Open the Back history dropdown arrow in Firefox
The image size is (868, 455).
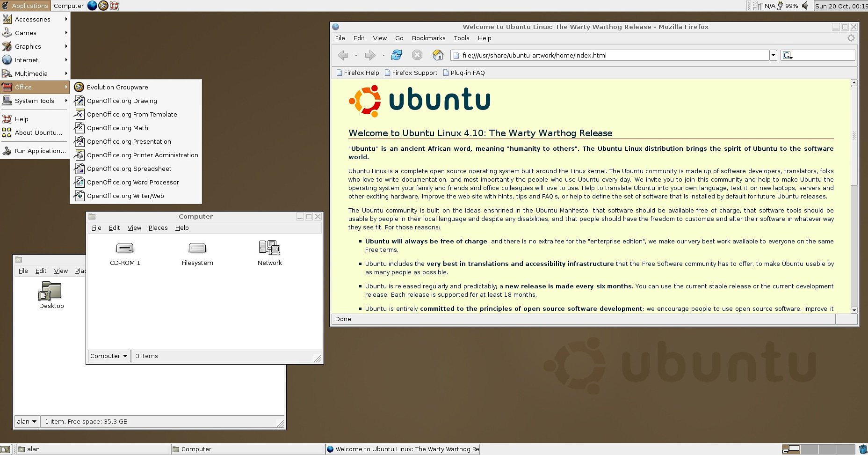(356, 55)
